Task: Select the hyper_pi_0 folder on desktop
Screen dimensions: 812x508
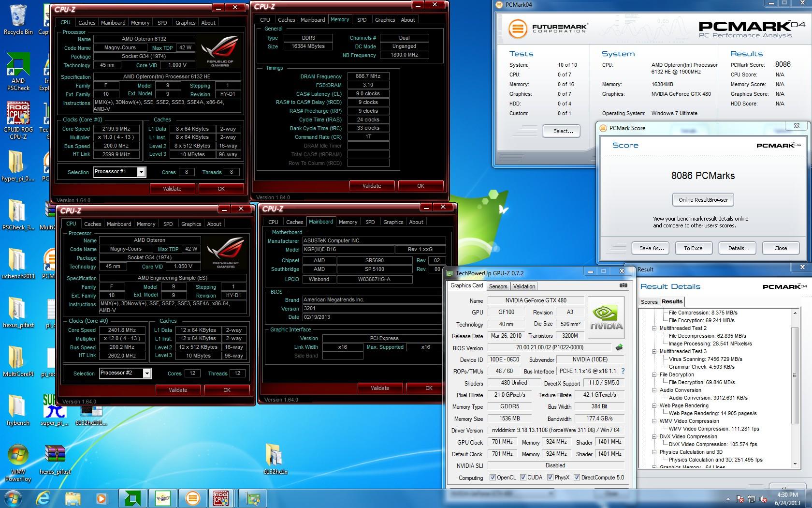Action: (x=17, y=165)
